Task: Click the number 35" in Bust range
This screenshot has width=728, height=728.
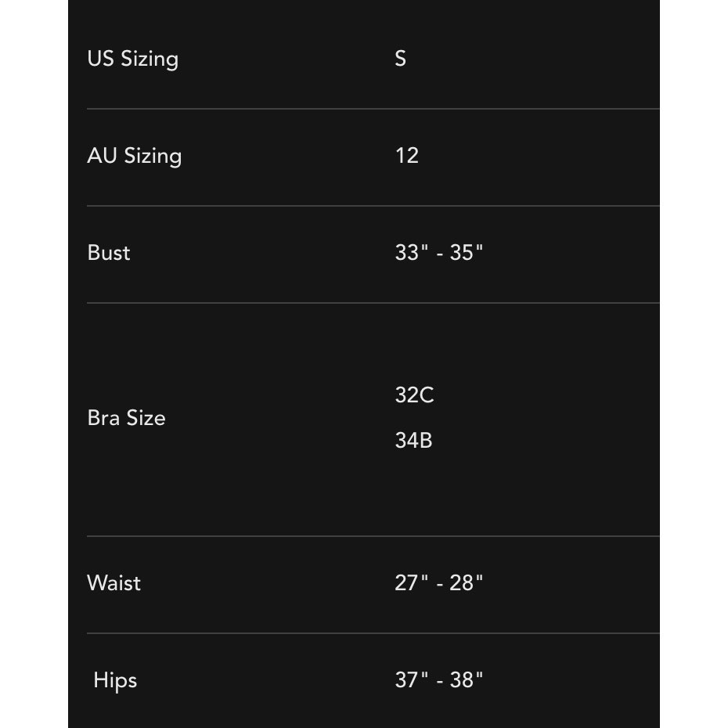Action: click(x=466, y=252)
